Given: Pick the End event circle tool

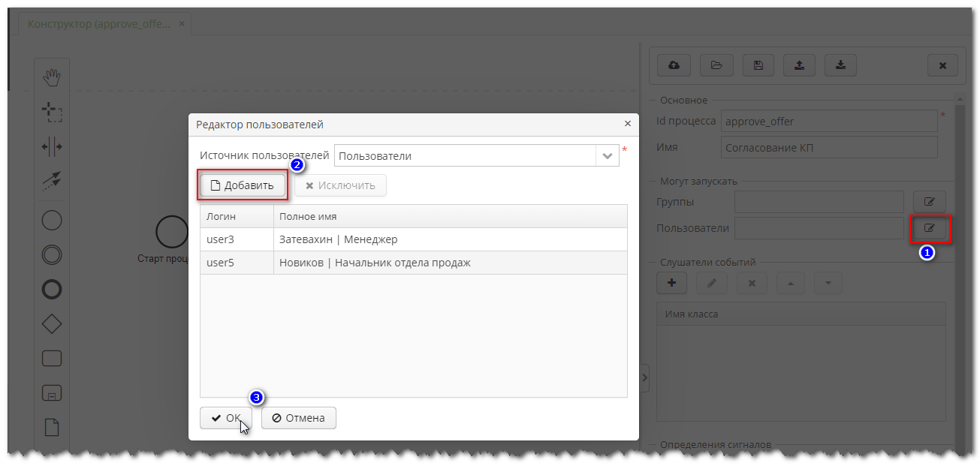Looking at the screenshot, I should coord(51,289).
